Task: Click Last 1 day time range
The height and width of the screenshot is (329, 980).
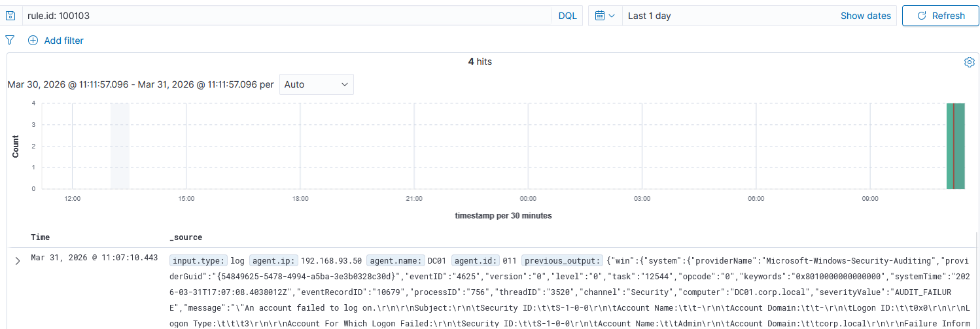Action: coord(650,16)
